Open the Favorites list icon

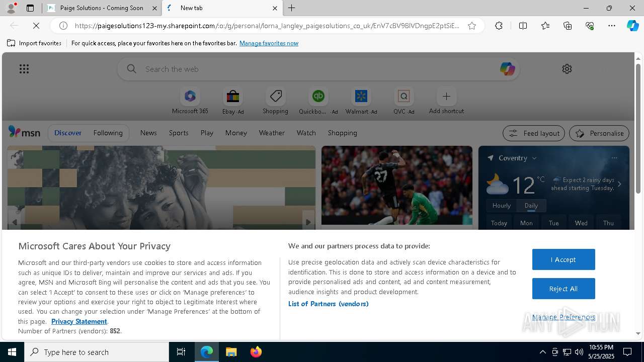tap(545, 26)
